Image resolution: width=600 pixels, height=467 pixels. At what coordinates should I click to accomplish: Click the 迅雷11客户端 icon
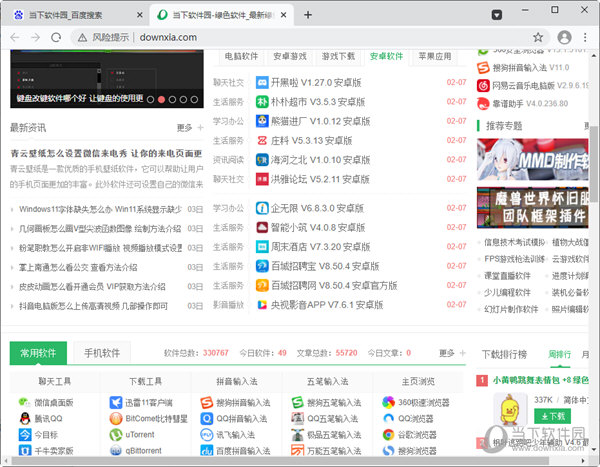116,402
